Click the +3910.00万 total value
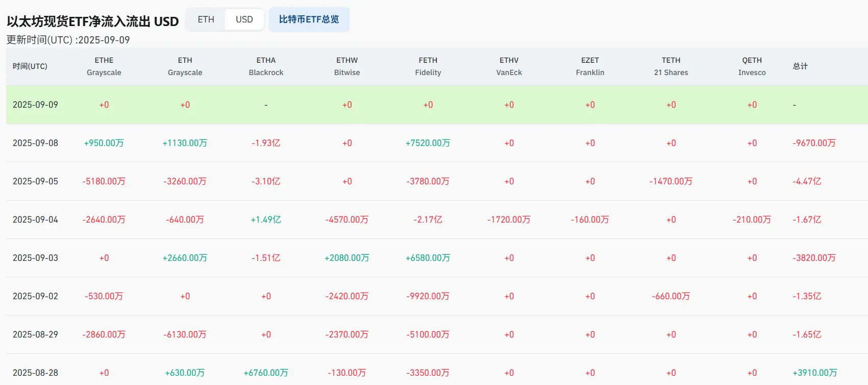868x385 pixels. 815,373
